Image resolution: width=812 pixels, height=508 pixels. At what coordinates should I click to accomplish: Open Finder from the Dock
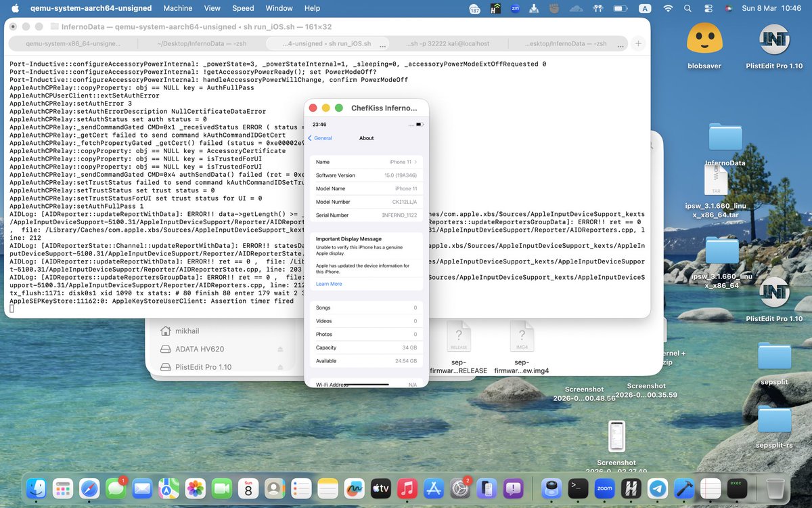[x=36, y=488]
